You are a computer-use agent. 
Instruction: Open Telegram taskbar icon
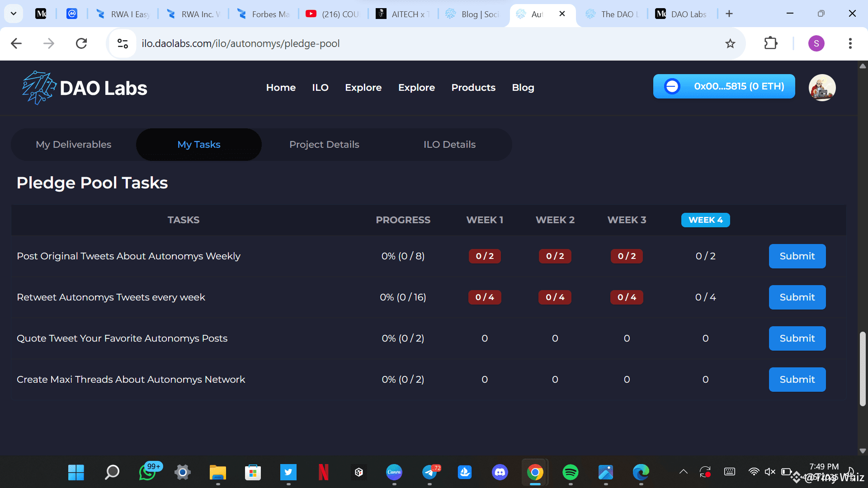[429, 472]
